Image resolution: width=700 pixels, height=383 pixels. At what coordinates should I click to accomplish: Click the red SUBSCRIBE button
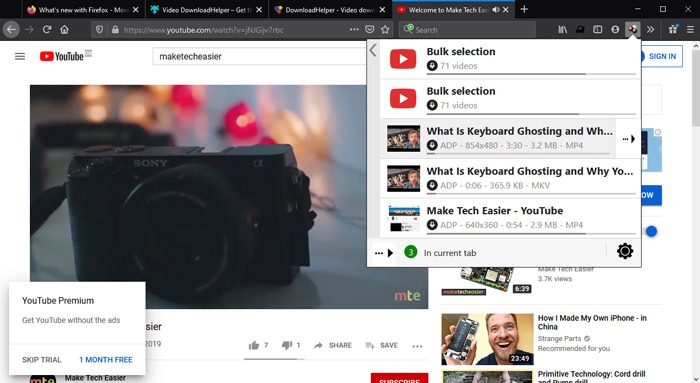[399, 378]
